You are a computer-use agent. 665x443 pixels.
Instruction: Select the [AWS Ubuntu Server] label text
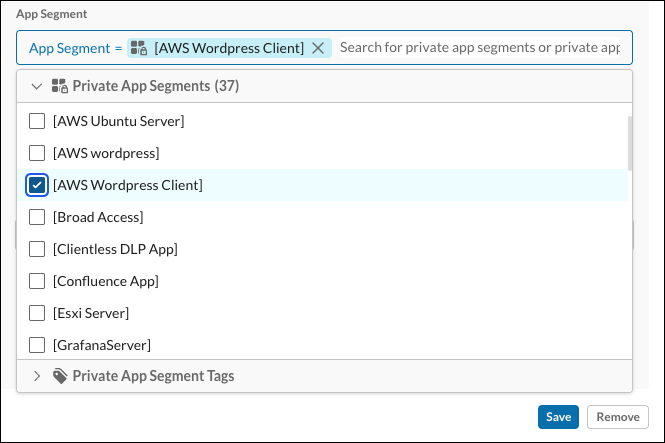pos(119,121)
